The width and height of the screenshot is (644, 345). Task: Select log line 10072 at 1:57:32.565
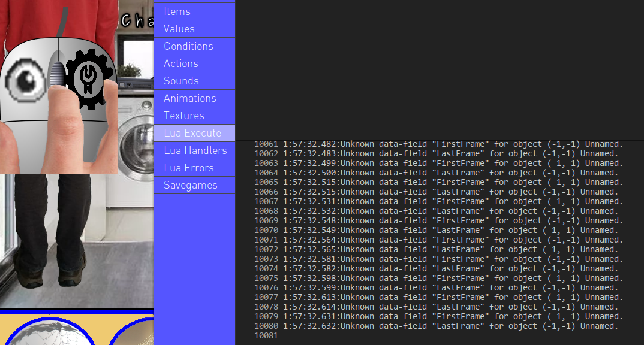coord(436,249)
